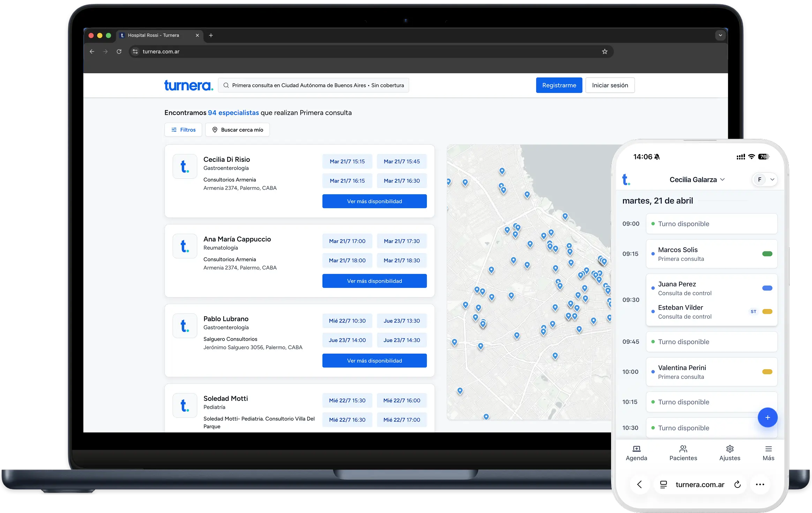
Task: Click the browser back arrow in laptop window
Action: coord(92,52)
